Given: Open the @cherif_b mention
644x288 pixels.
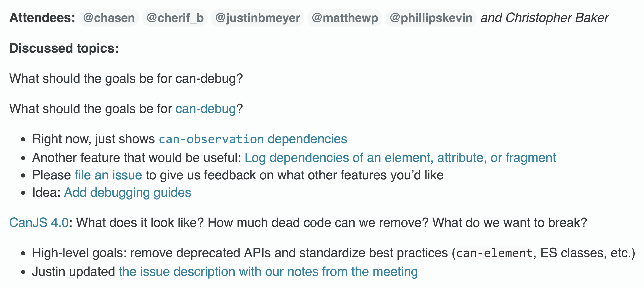Looking at the screenshot, I should (175, 18).
